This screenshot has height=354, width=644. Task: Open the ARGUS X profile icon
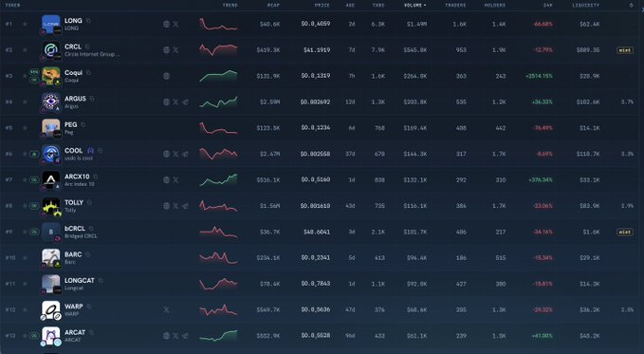click(x=175, y=102)
